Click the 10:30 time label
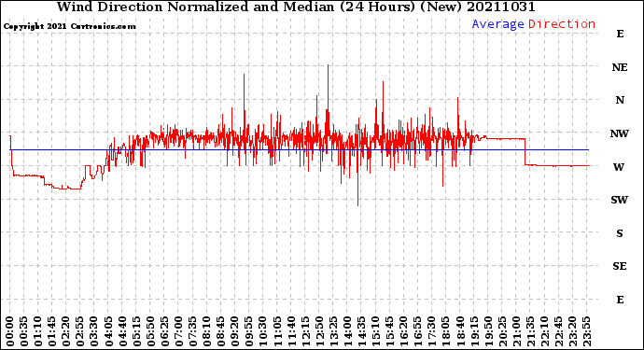The image size is (644, 350). coord(263,331)
